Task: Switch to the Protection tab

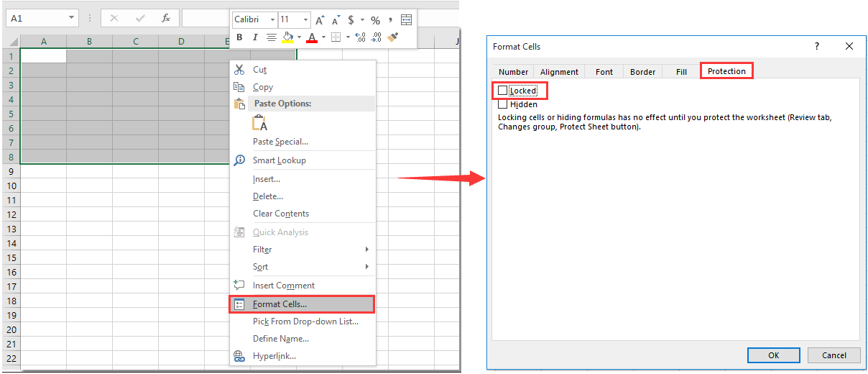Action: (726, 71)
